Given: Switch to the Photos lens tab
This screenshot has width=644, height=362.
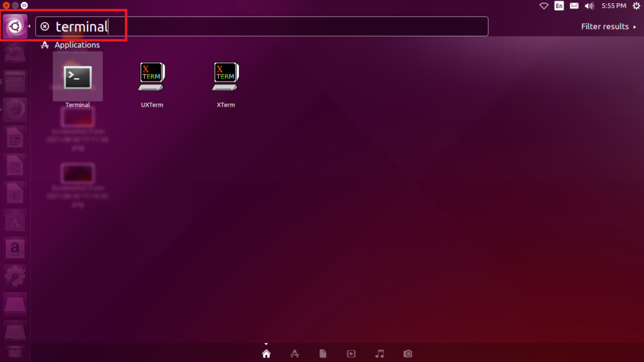Looking at the screenshot, I should [408, 354].
